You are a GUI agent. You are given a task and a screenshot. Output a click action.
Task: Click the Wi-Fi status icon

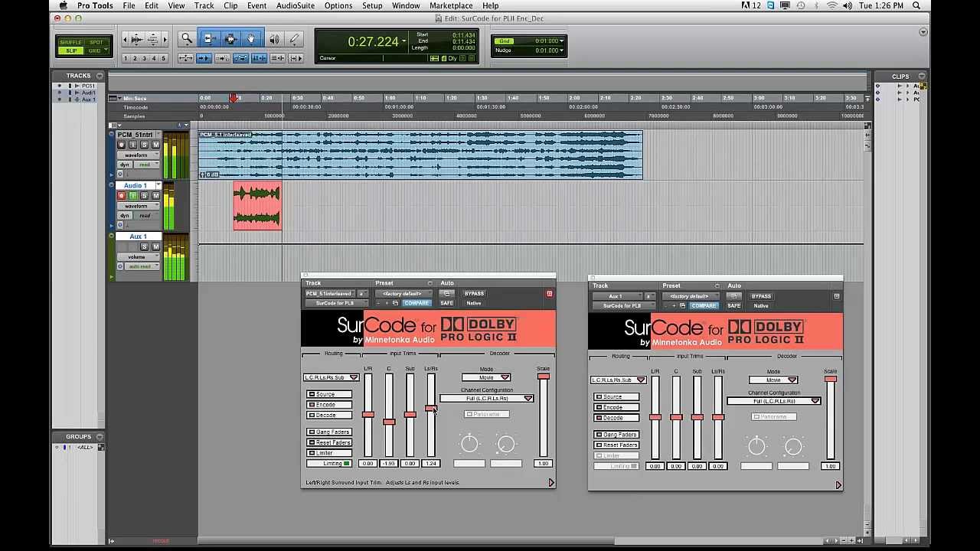832,5
